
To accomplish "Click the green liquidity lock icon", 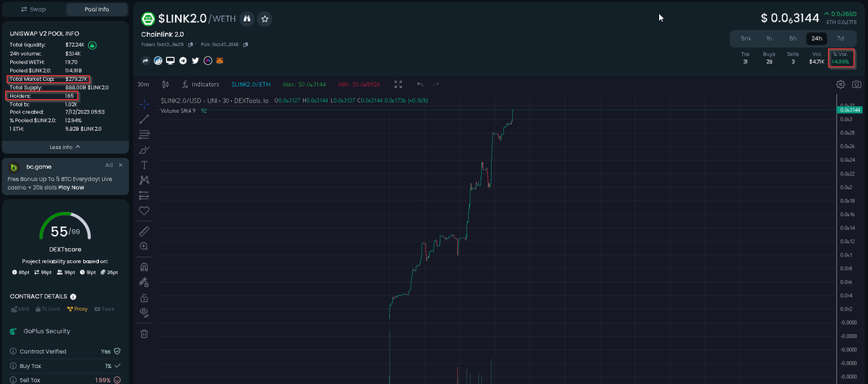I will coord(93,45).
